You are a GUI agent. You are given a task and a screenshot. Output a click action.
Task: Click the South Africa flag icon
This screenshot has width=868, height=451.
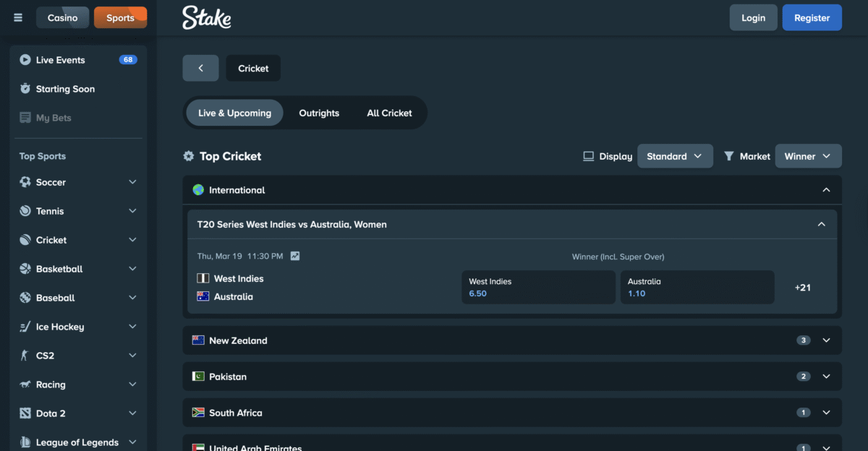(198, 413)
